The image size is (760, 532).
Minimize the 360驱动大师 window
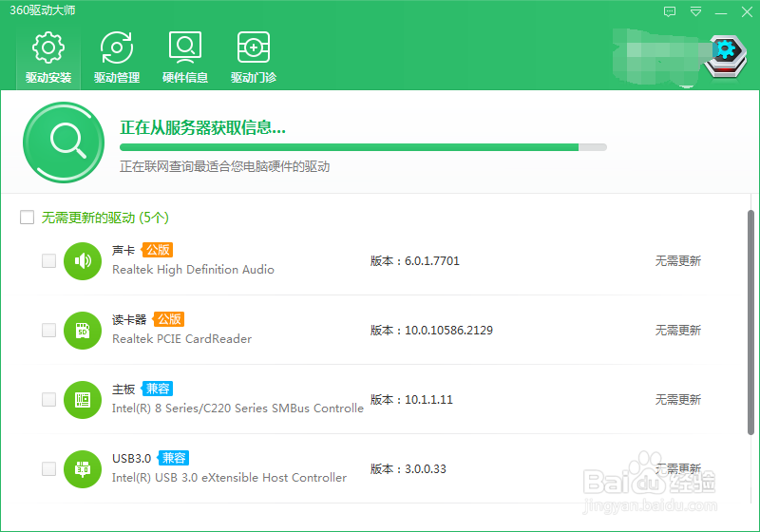pyautogui.click(x=721, y=12)
